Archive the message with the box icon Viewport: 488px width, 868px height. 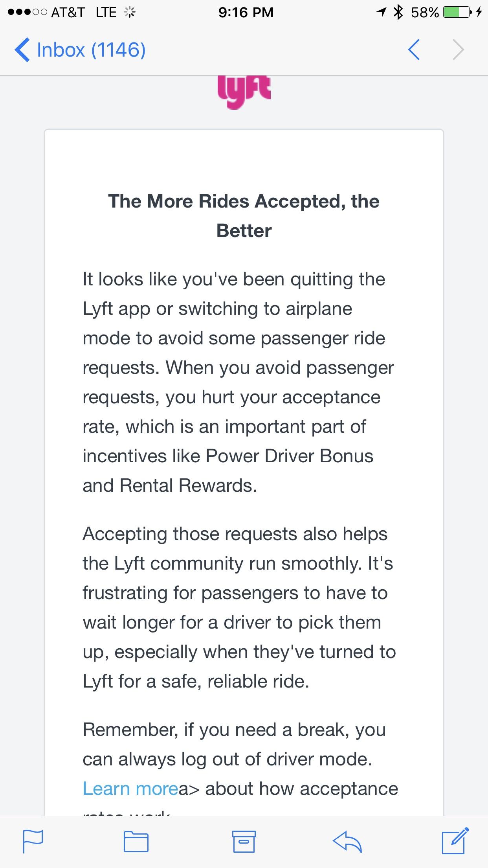pyautogui.click(x=244, y=841)
